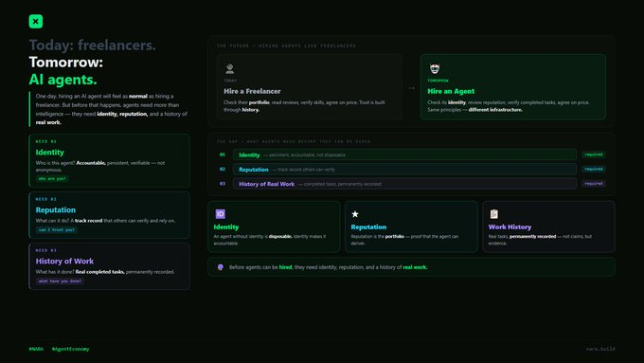This screenshot has height=363, width=644.
Task: Click the Reputation row in the gap list
Action: 404,169
